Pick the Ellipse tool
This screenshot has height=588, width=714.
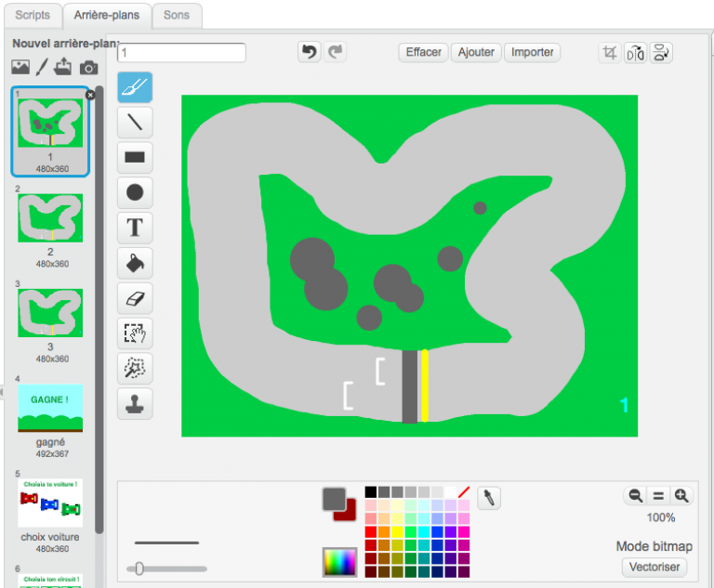pos(135,192)
